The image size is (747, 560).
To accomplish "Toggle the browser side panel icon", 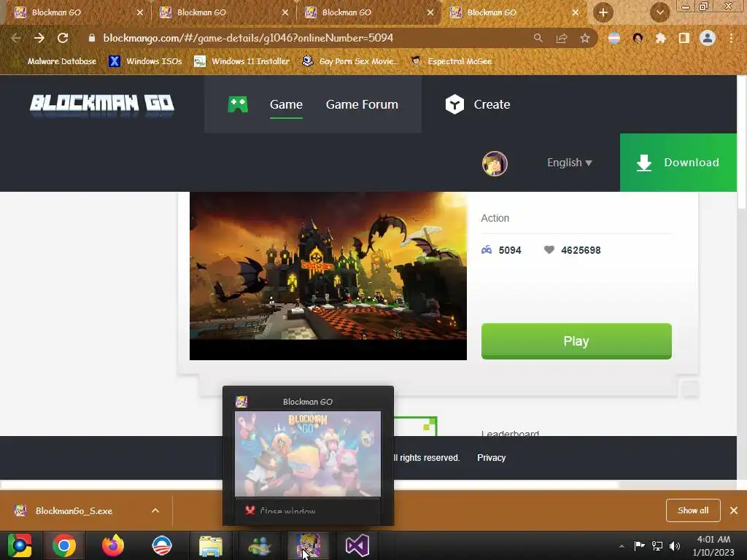I will click(x=684, y=38).
